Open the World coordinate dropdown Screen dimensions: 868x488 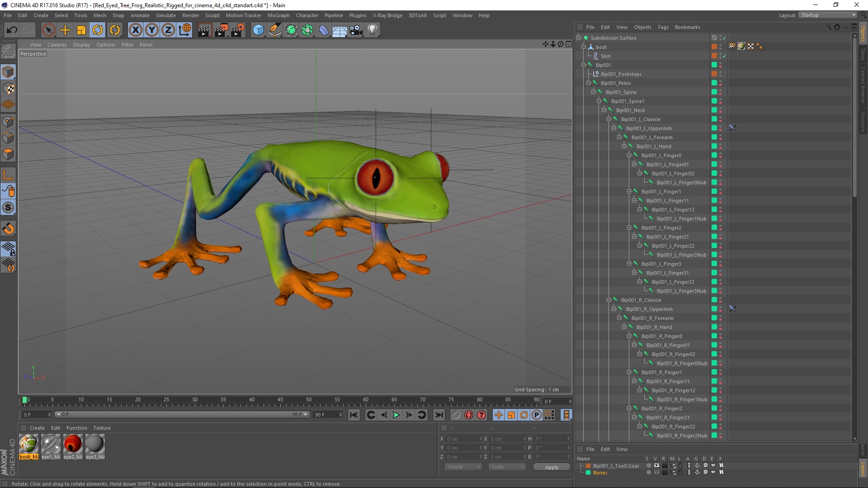[x=463, y=467]
